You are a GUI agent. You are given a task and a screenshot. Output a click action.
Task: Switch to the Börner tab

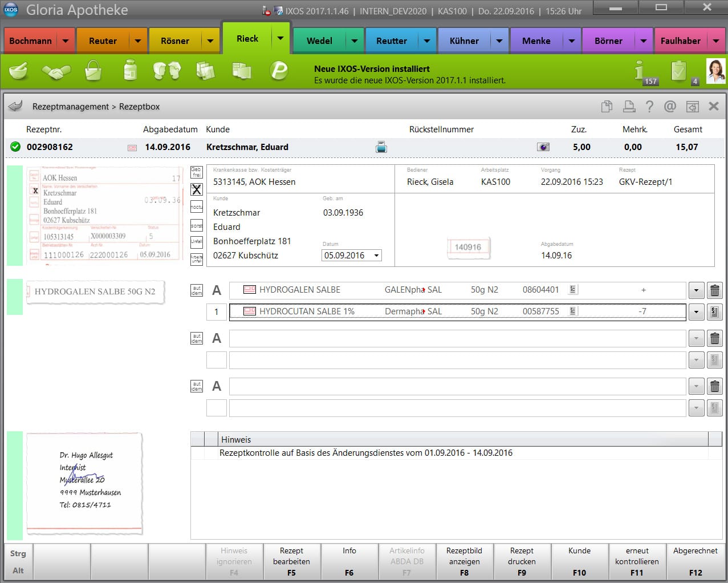609,41
